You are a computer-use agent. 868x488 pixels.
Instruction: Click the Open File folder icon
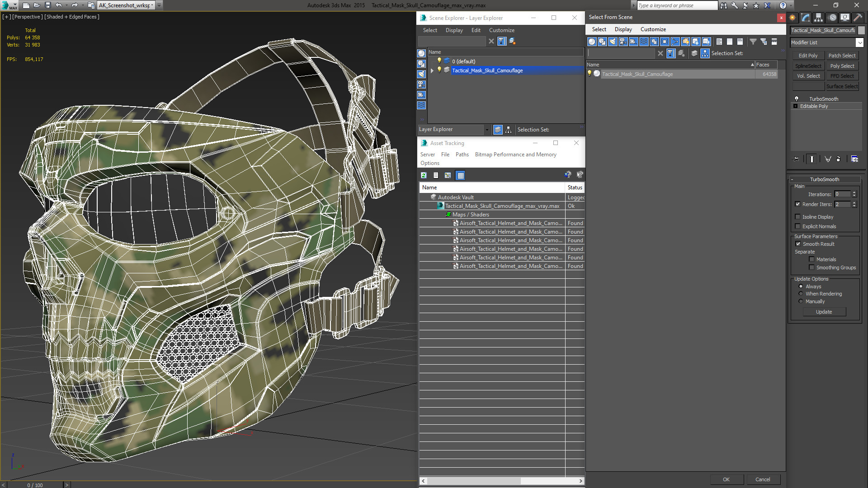(x=37, y=5)
